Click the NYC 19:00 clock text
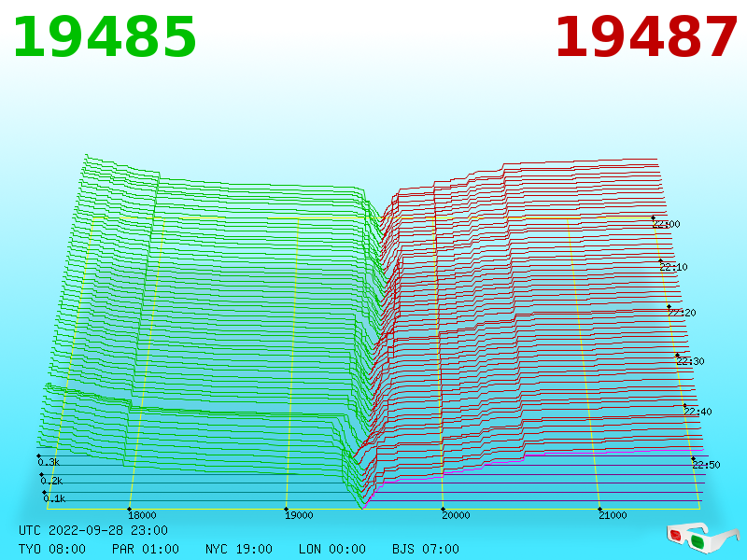This screenshot has width=747, height=560. (239, 549)
